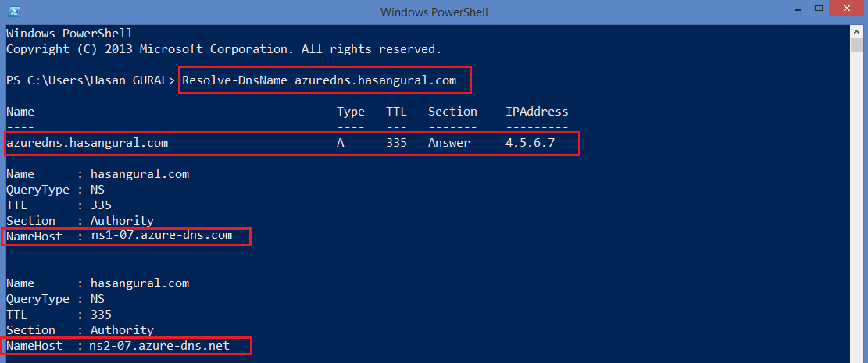Click the PS C:\Users\Hasan GURAL prompt

(91, 80)
